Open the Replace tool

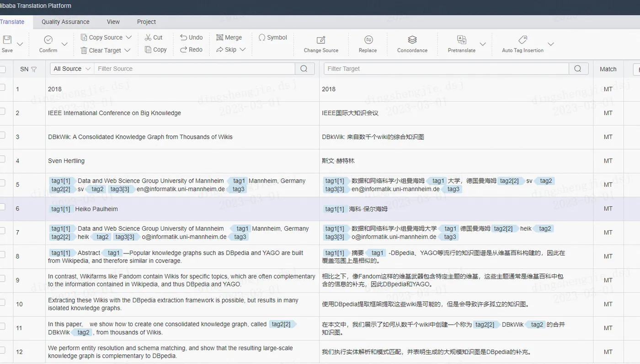(368, 44)
